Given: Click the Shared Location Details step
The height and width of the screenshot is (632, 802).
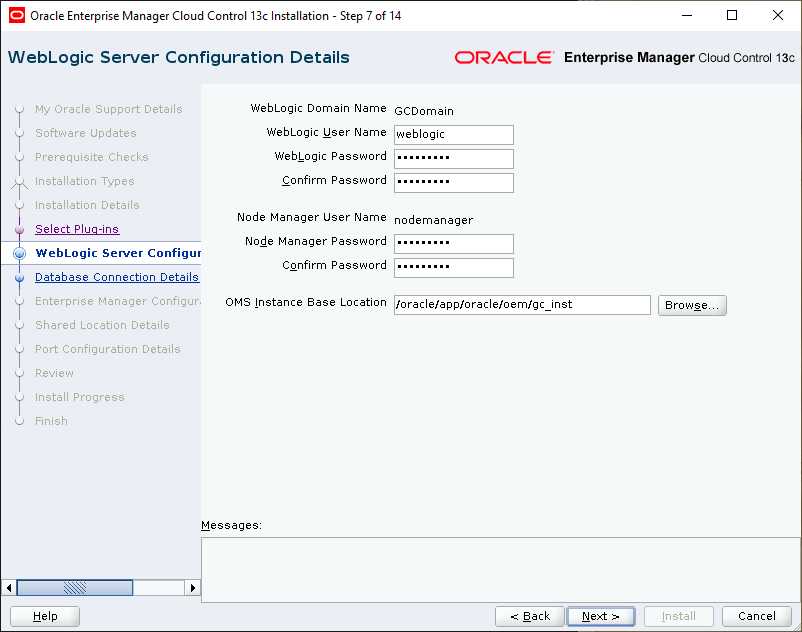Looking at the screenshot, I should pyautogui.click(x=102, y=325).
